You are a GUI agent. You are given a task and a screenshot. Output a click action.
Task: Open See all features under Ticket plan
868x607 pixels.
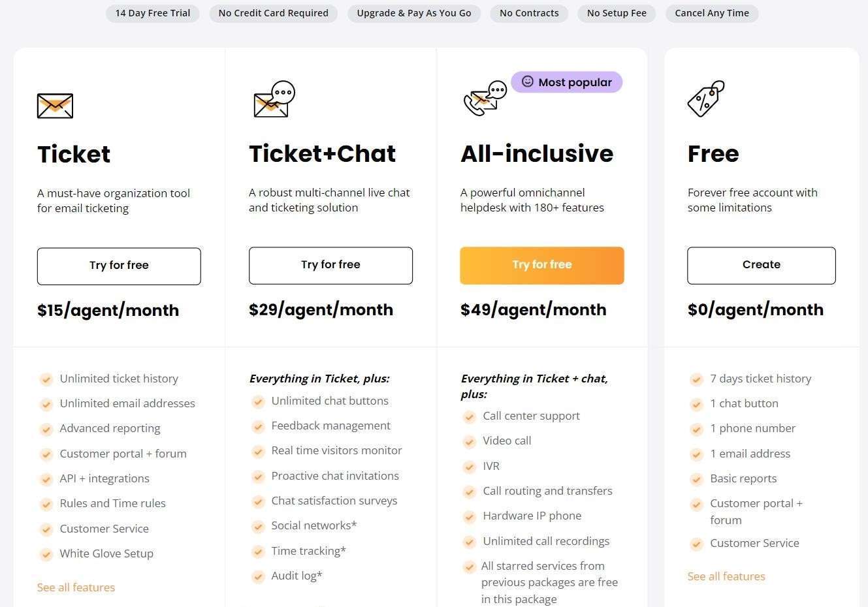pyautogui.click(x=76, y=587)
